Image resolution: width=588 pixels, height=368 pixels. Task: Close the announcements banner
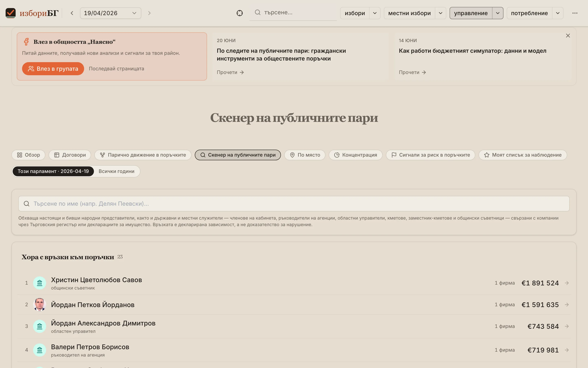pyautogui.click(x=568, y=36)
